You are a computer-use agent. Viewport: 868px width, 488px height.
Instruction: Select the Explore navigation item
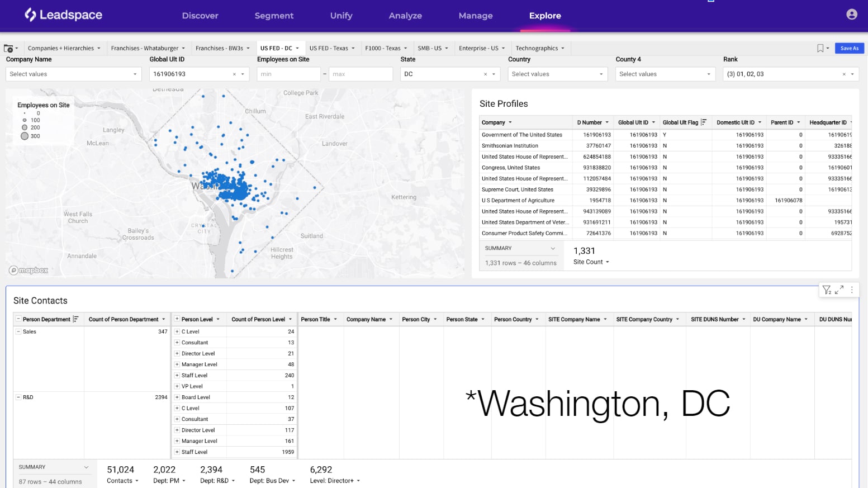click(545, 16)
